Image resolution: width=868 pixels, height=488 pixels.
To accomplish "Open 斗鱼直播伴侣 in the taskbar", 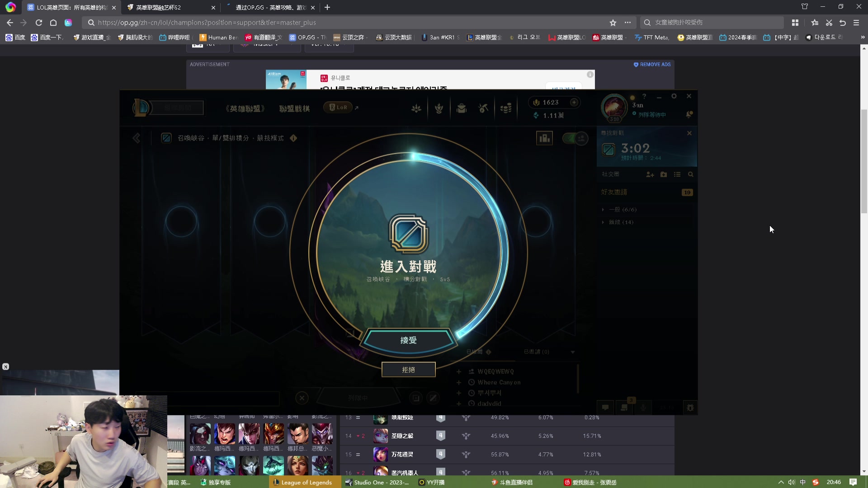I will pyautogui.click(x=512, y=483).
